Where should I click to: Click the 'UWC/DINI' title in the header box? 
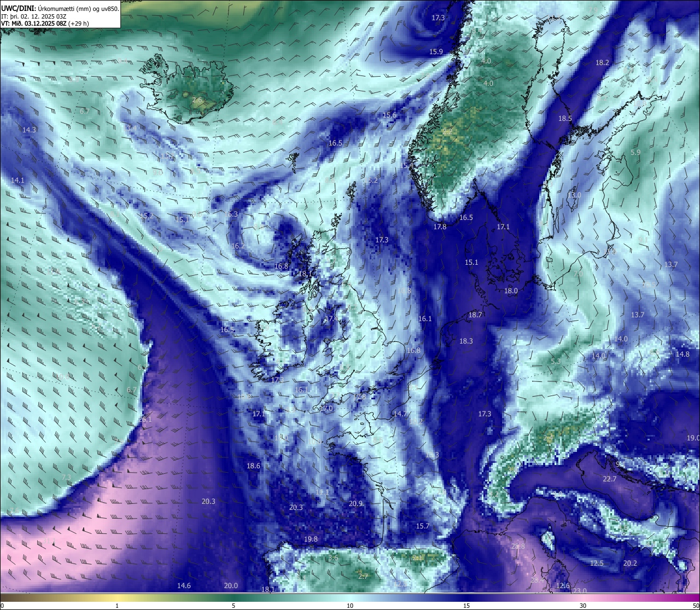[x=18, y=9]
